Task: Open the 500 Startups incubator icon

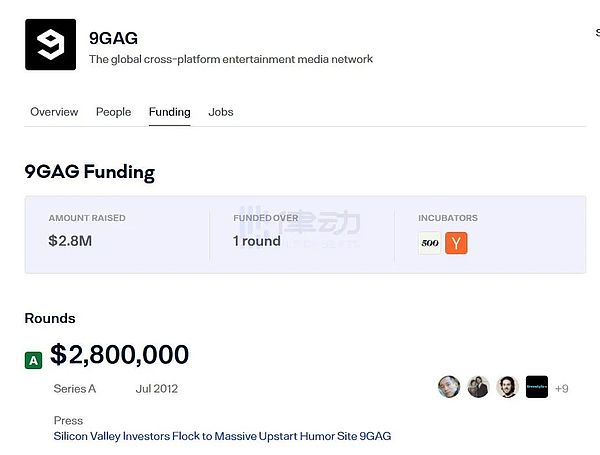Action: [430, 243]
